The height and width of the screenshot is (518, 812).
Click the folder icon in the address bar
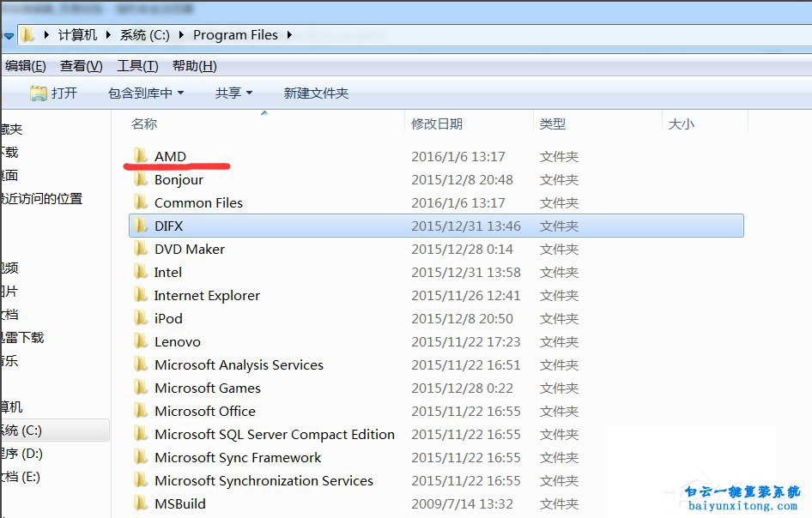point(28,34)
